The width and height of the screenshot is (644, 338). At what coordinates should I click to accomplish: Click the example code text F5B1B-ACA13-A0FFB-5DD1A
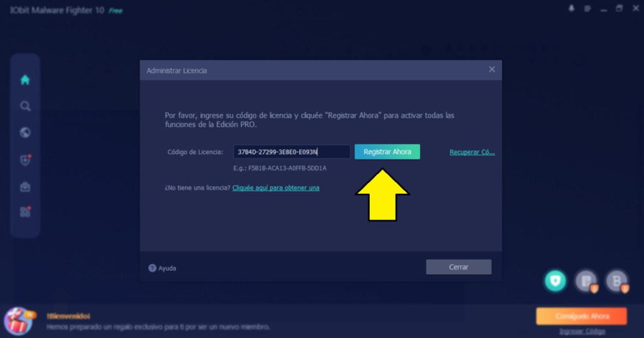pos(287,168)
